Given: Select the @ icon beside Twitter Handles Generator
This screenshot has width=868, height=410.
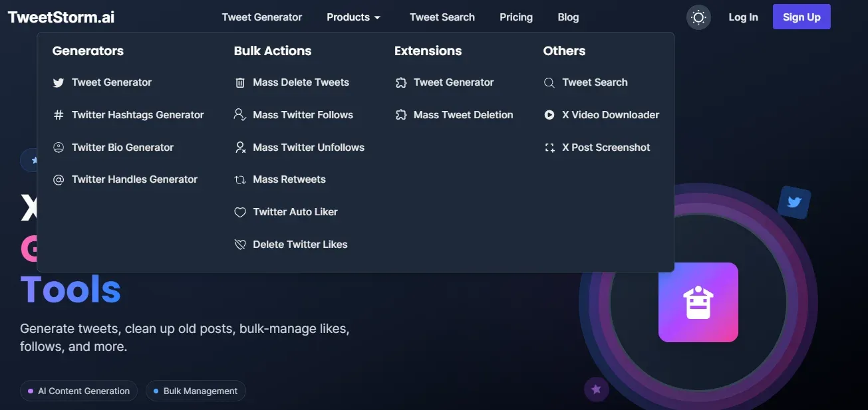Looking at the screenshot, I should click(59, 179).
